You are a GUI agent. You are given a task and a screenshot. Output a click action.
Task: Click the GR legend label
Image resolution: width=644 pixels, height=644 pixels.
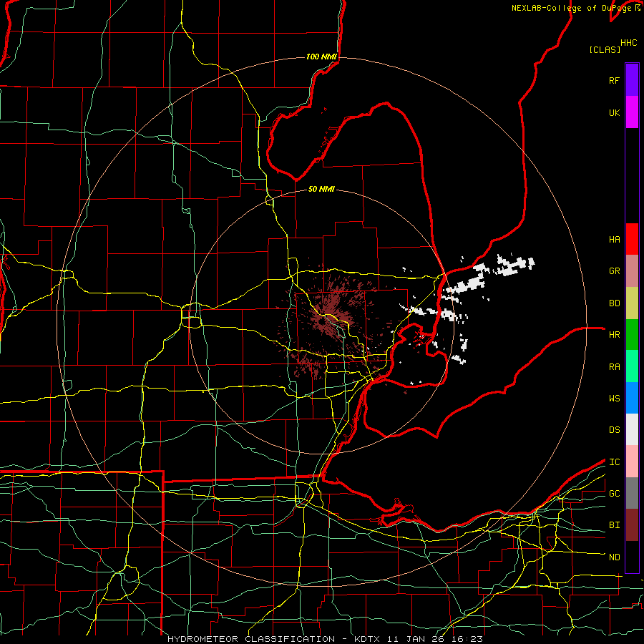(x=614, y=271)
